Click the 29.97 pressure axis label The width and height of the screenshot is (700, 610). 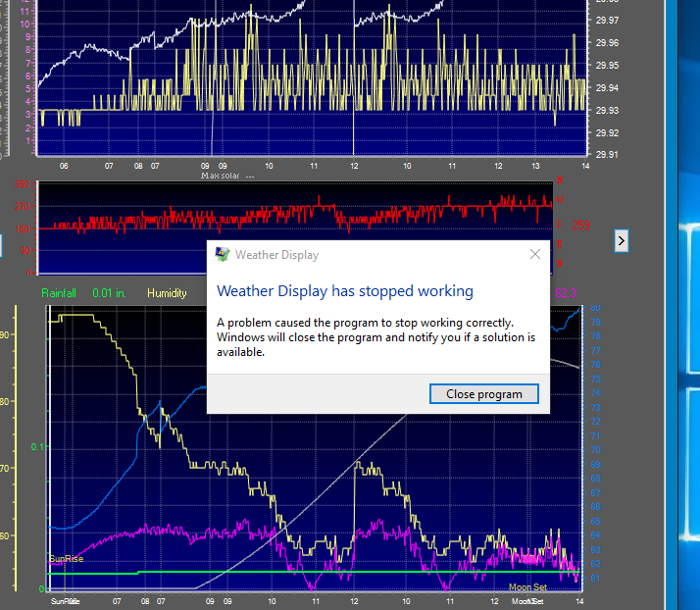tap(607, 20)
